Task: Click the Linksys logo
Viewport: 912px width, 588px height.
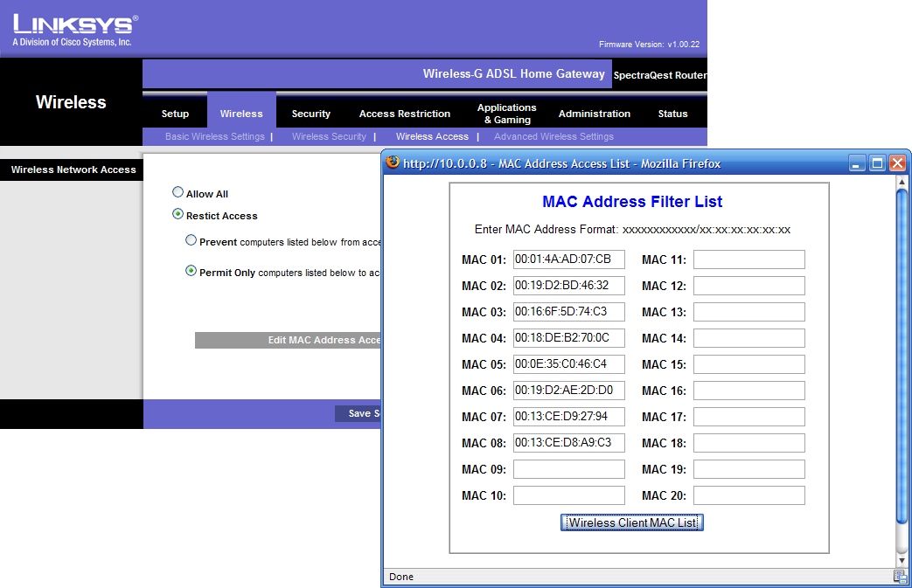Action: (74, 30)
